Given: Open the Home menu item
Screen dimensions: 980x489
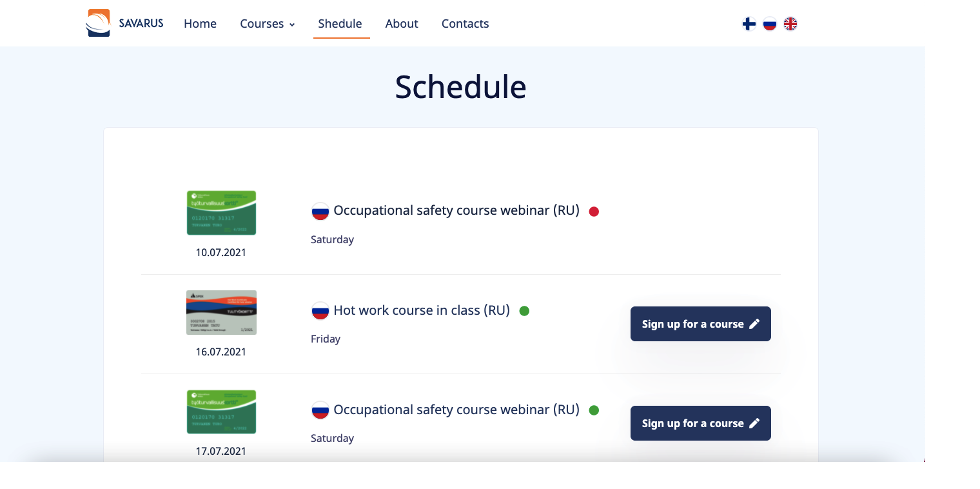Looking at the screenshot, I should coord(200,24).
